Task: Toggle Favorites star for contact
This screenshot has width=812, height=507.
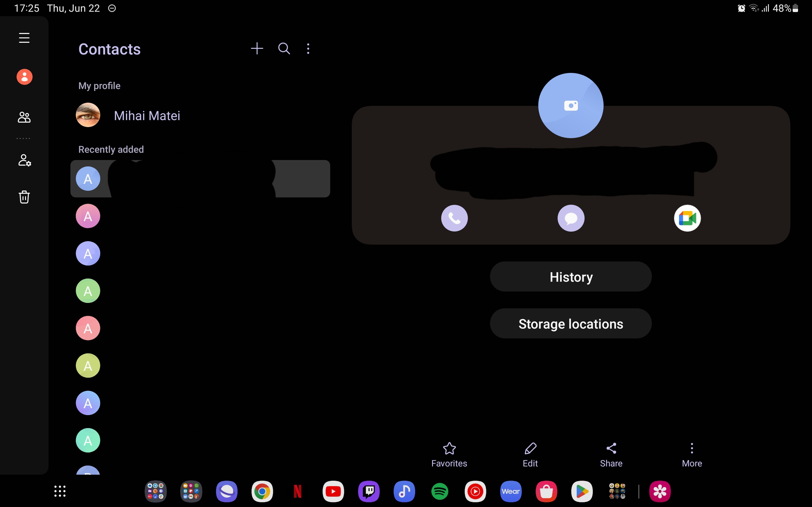Action: 449,454
